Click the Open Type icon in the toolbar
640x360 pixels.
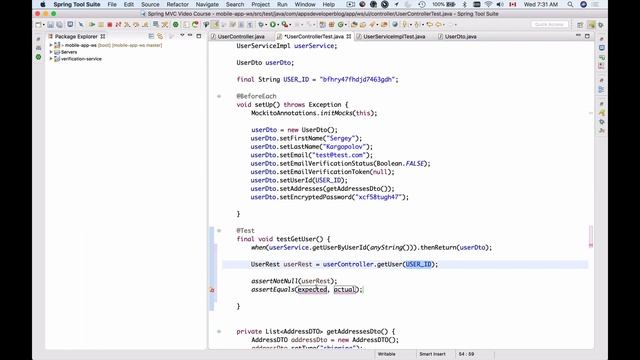(x=354, y=25)
